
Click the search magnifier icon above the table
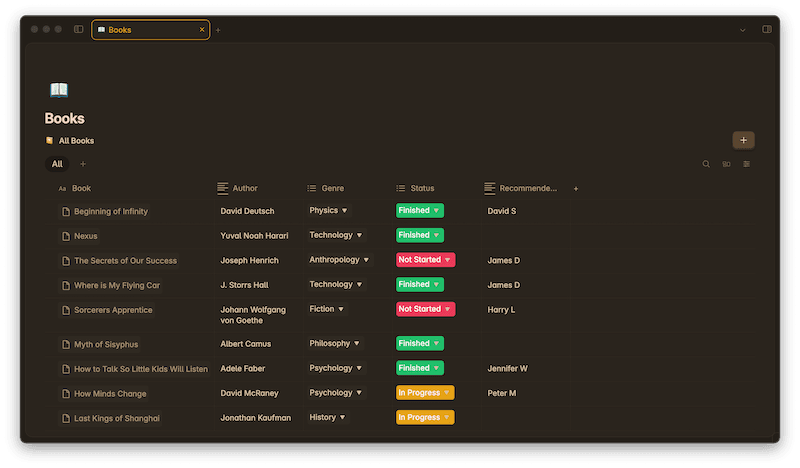tap(706, 164)
